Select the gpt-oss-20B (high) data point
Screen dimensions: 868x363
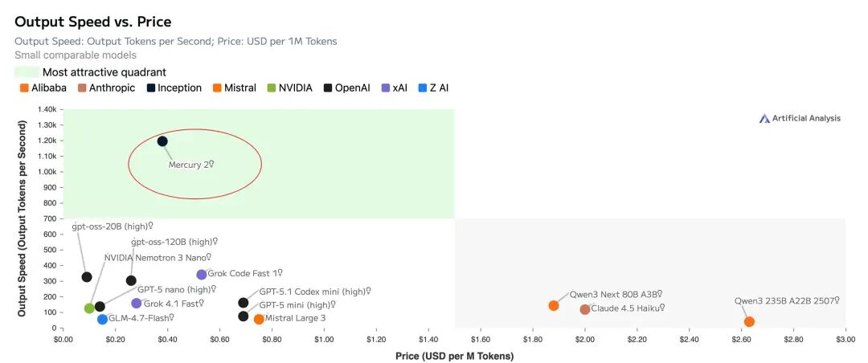point(87,277)
